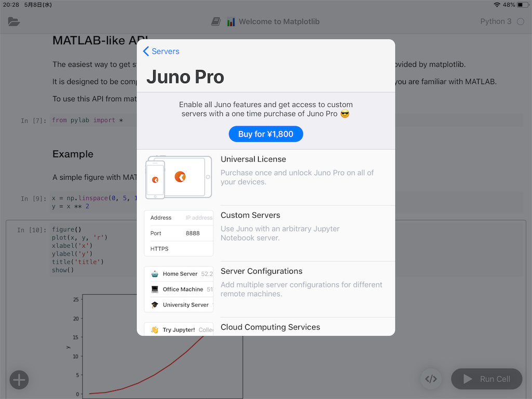This screenshot has height=399, width=532.
Task: Open the file browser folder icon
Action: coord(14,22)
